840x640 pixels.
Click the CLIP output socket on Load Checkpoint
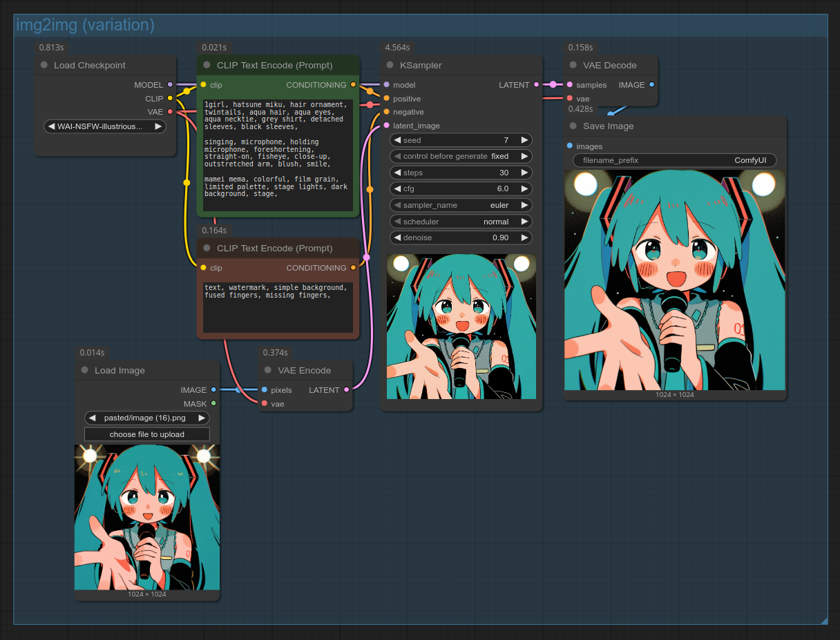point(170,99)
